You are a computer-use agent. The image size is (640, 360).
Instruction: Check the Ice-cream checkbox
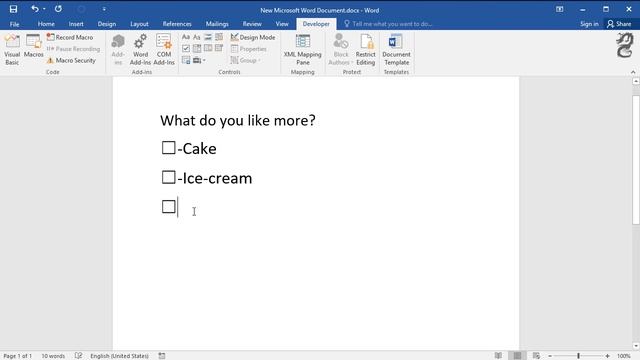coord(168,177)
